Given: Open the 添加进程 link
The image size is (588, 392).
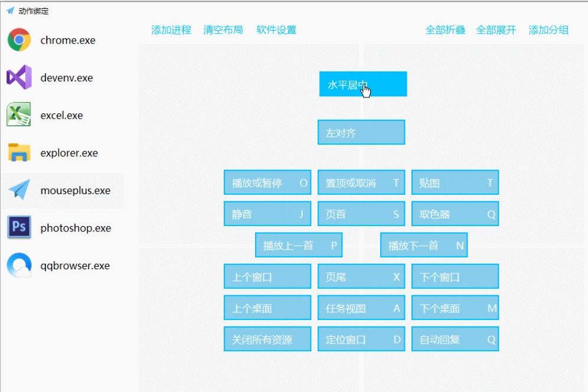Looking at the screenshot, I should click(171, 30).
